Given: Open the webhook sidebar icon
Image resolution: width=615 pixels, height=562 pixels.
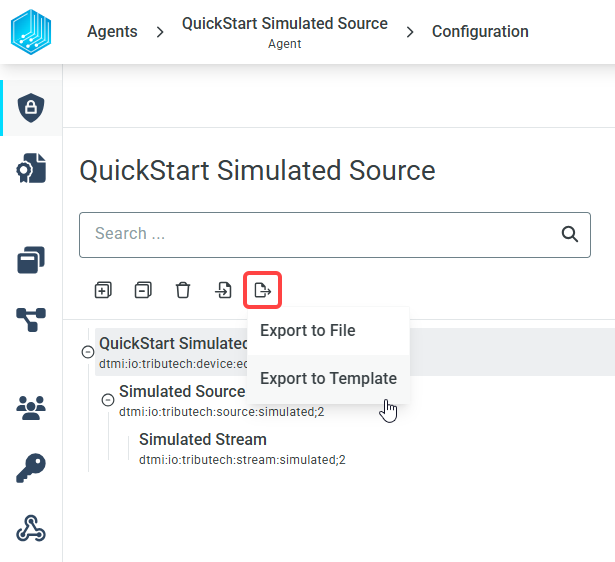Looking at the screenshot, I should coord(31,529).
